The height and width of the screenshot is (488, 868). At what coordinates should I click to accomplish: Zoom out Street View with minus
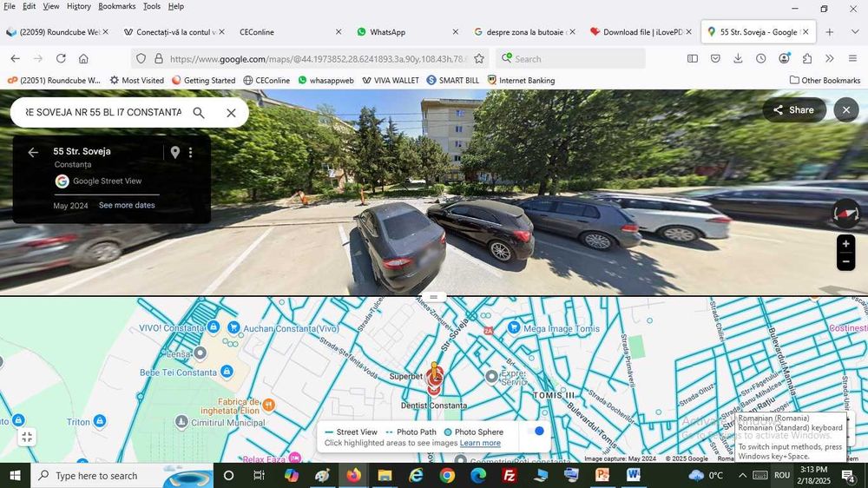click(845, 261)
